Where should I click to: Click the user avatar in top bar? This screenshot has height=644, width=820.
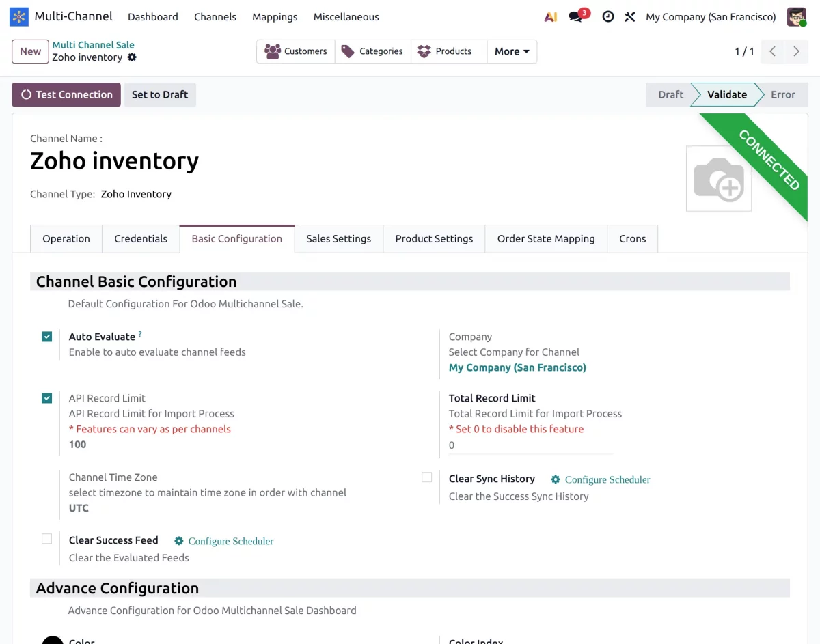(796, 16)
